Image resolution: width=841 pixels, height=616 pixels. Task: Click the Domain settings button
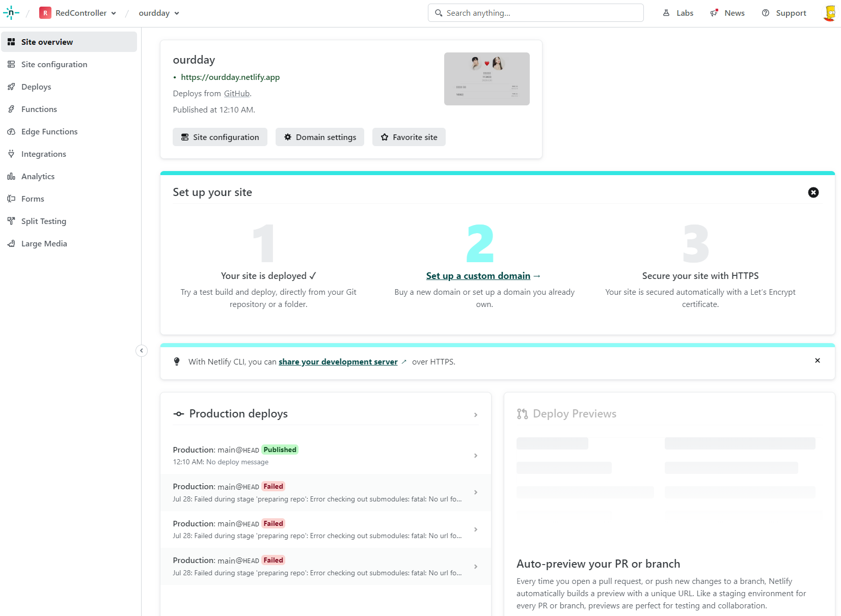tap(320, 137)
